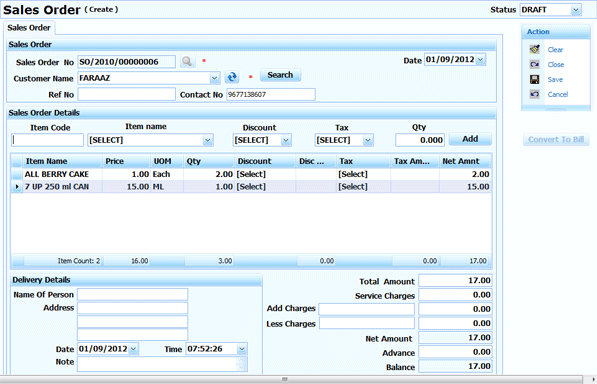The width and height of the screenshot is (597, 384).
Task: Click the Net Amnt 15.00 cell
Action: tap(465, 187)
